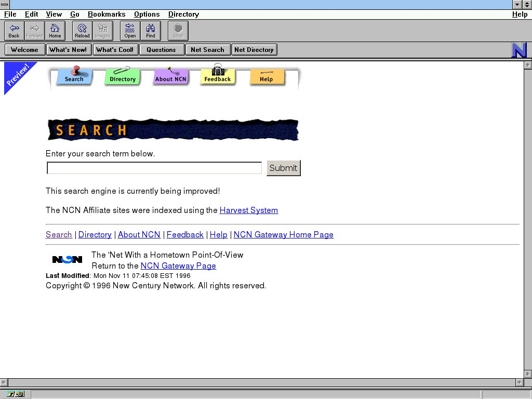Open the Directory paperclip tab image
This screenshot has height=399, width=532.
click(x=123, y=76)
